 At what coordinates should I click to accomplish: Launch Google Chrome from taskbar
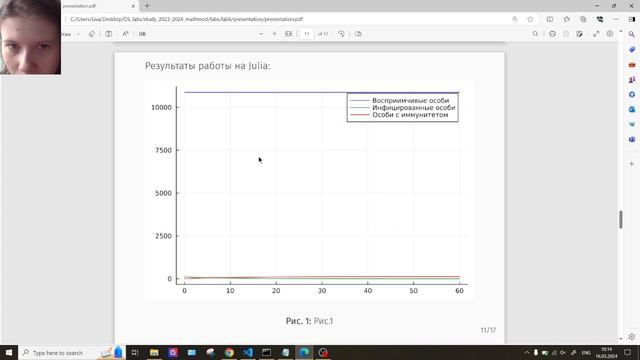pos(229,352)
